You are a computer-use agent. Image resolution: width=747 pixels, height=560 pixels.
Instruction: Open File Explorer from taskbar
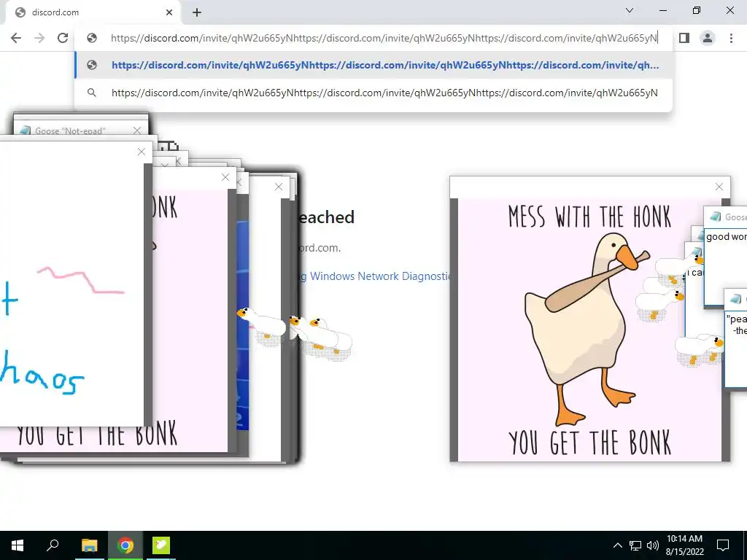[89, 545]
